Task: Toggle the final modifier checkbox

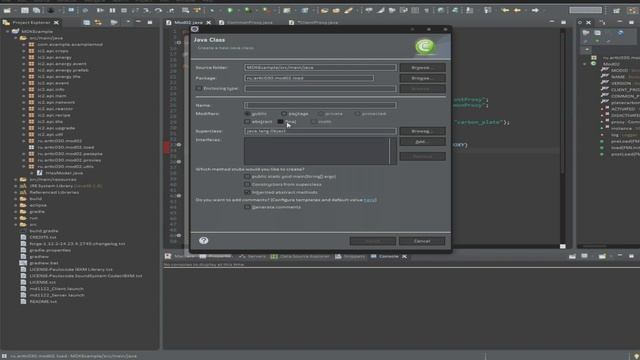Action: coord(280,122)
